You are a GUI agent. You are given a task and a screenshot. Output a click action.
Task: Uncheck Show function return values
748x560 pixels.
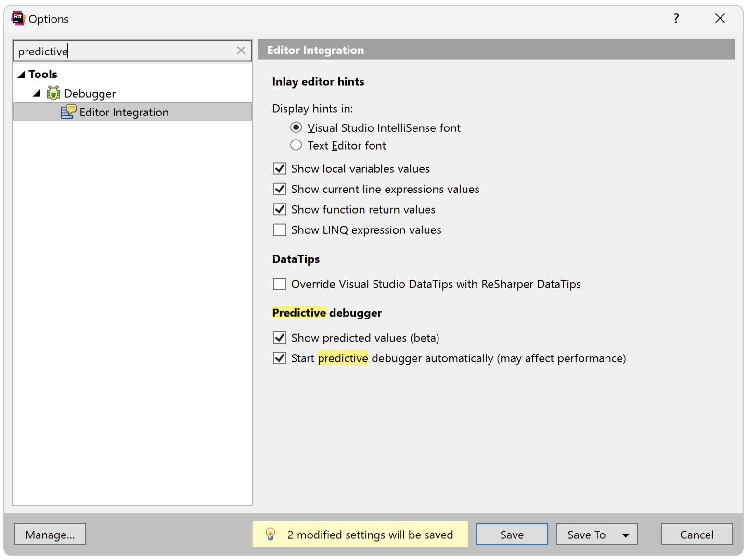(280, 209)
